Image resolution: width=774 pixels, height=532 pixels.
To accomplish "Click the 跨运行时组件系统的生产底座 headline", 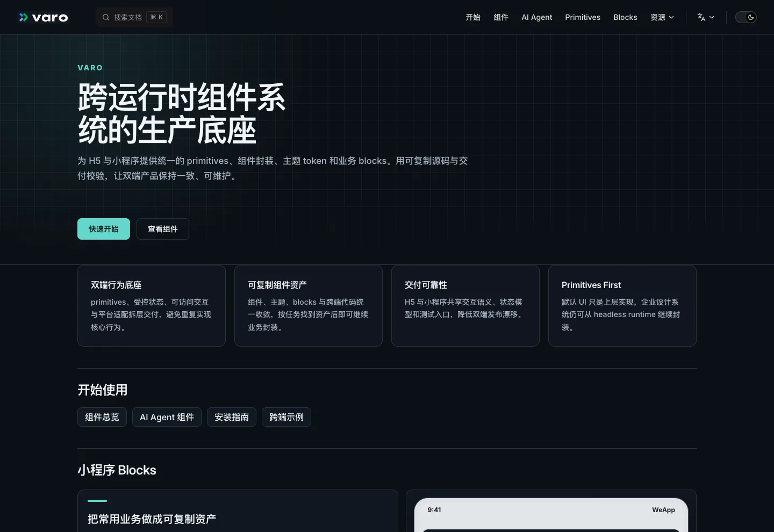I will [182, 113].
